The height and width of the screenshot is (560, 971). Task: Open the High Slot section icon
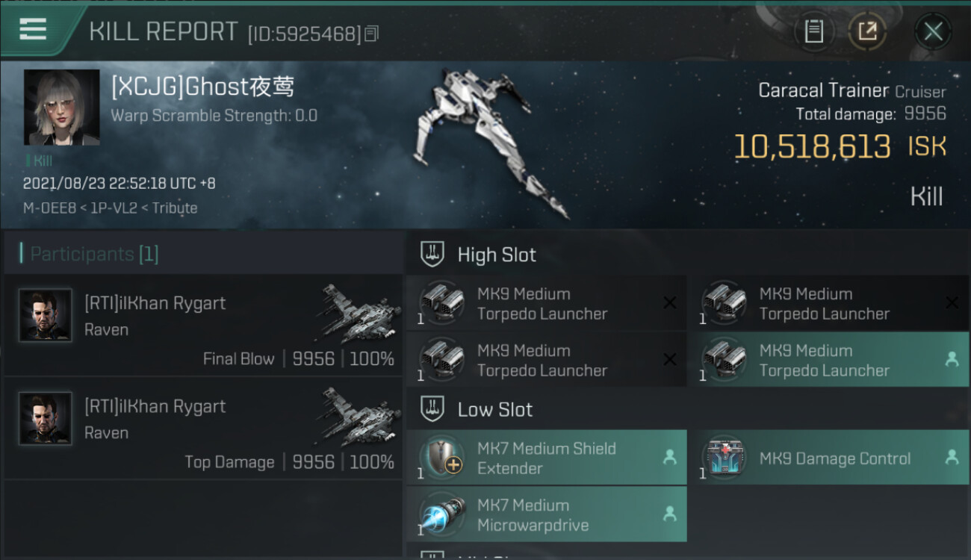click(432, 255)
